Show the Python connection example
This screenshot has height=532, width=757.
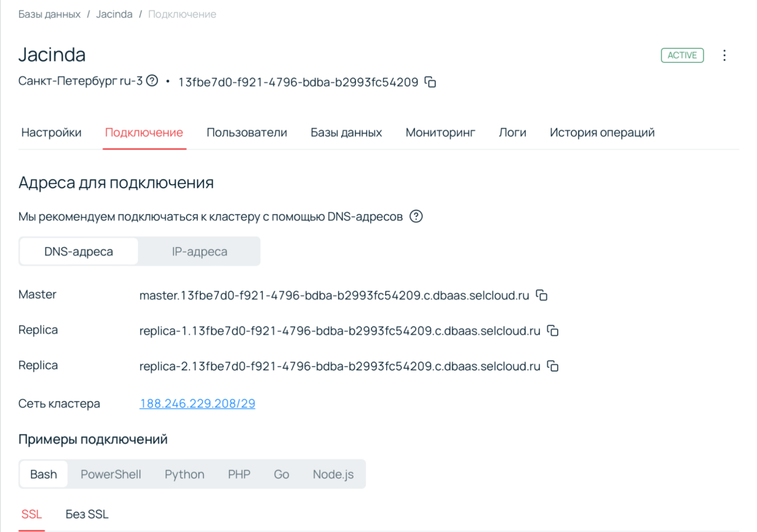coord(184,474)
